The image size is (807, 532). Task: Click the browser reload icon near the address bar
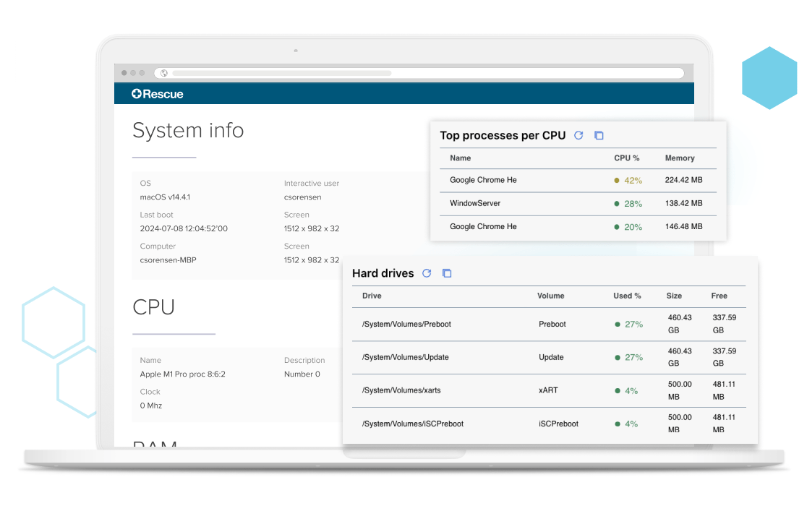(x=163, y=73)
